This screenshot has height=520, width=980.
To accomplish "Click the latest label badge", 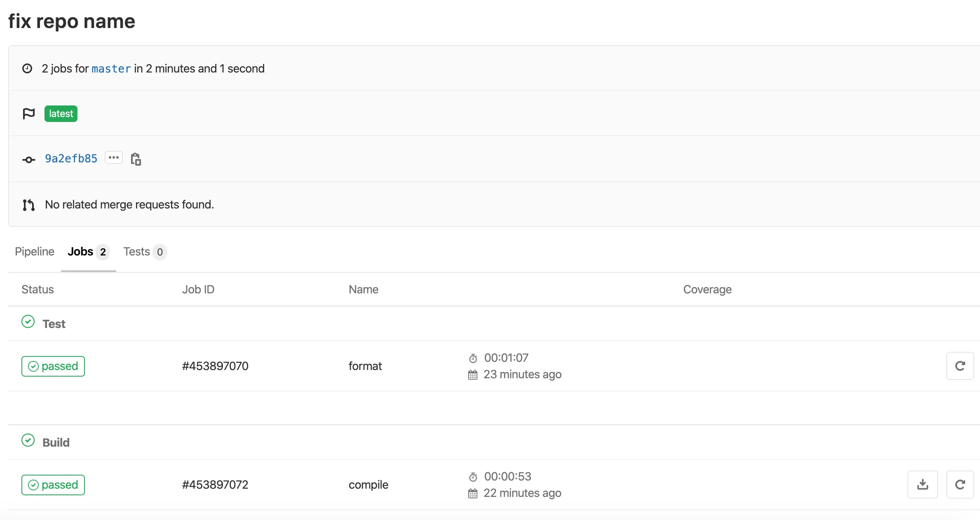I will click(x=61, y=114).
